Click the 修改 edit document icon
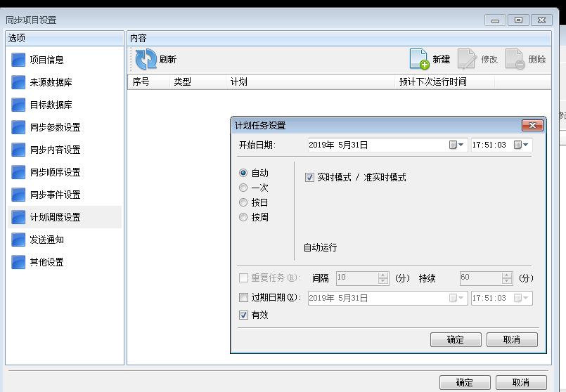 point(467,59)
